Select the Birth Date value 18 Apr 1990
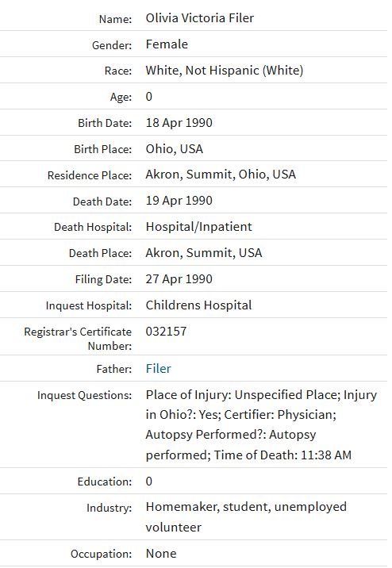 point(179,122)
